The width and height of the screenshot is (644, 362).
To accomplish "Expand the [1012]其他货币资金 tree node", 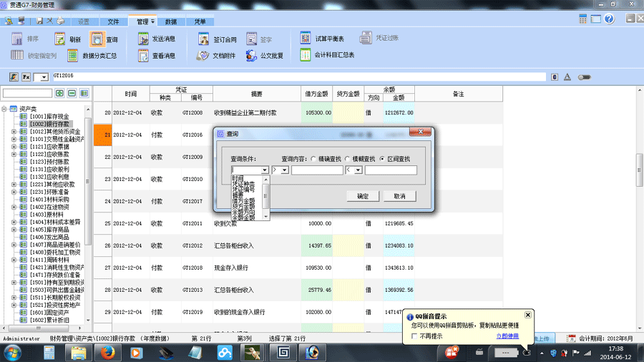I will 14,132.
